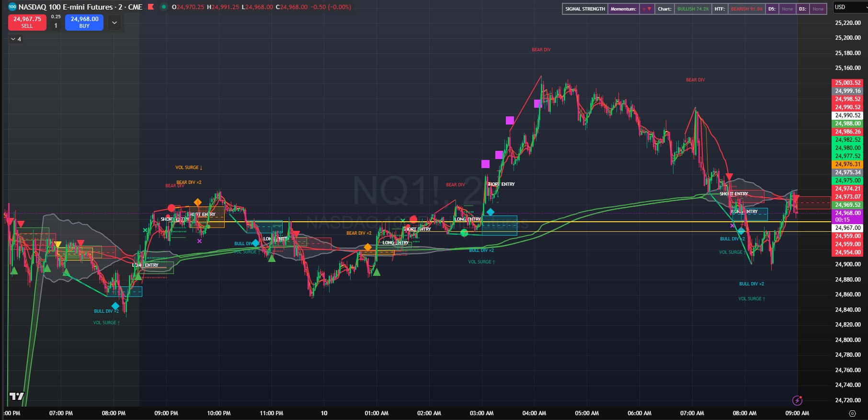Click the 25,003.52 red price label
This screenshot has width=868, height=420.
click(x=848, y=83)
